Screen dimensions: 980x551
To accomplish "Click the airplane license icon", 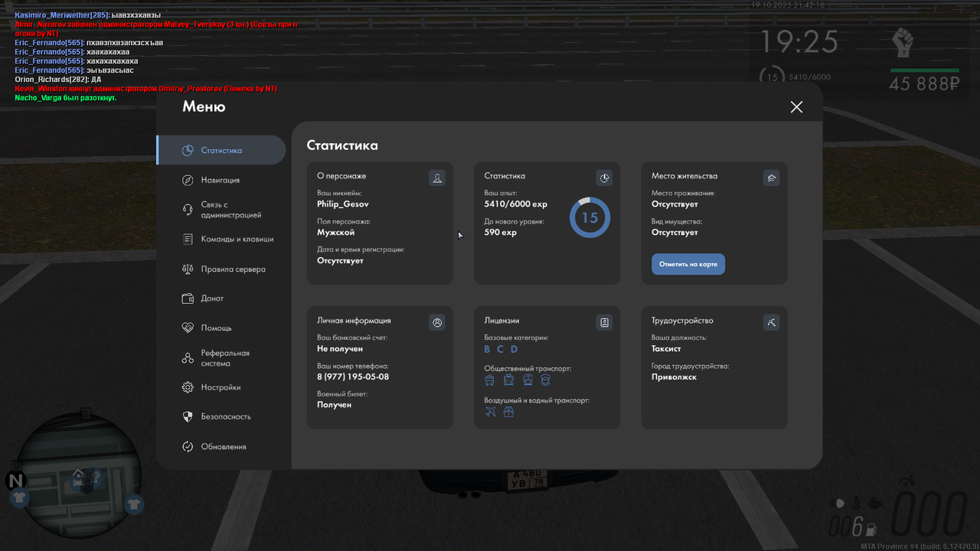I will point(489,411).
